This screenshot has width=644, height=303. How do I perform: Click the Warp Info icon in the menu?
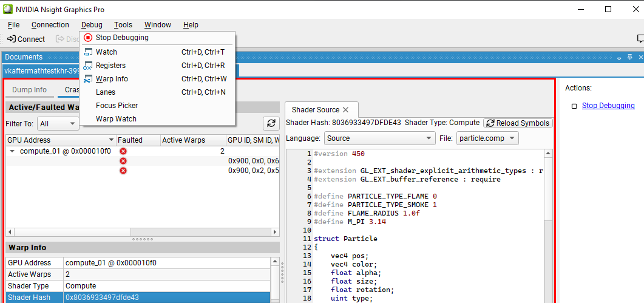point(88,79)
